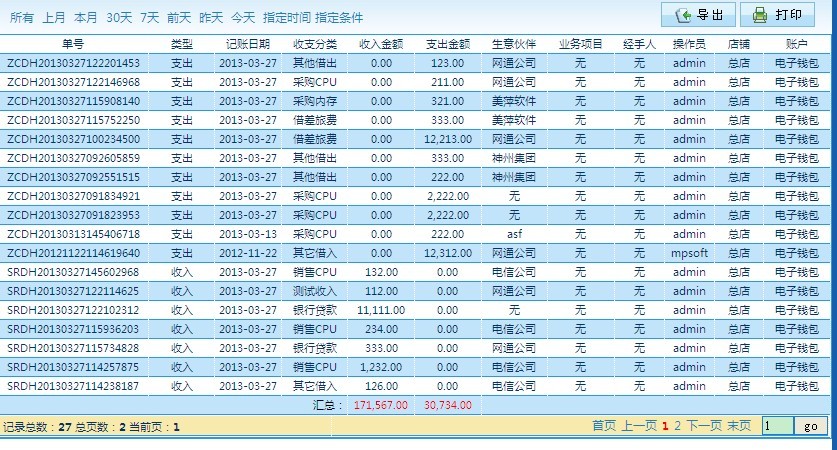837x450 pixels.
Task: Go to page 2 link
Action: coord(677,426)
